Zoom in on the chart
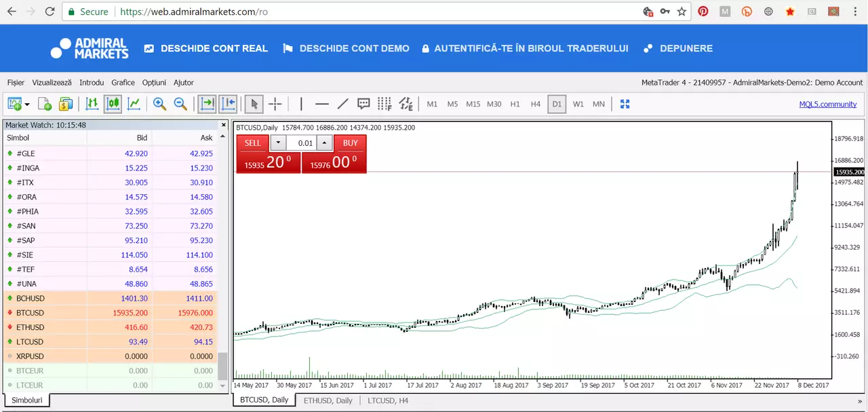Image resolution: width=868 pixels, height=412 pixels. (160, 104)
